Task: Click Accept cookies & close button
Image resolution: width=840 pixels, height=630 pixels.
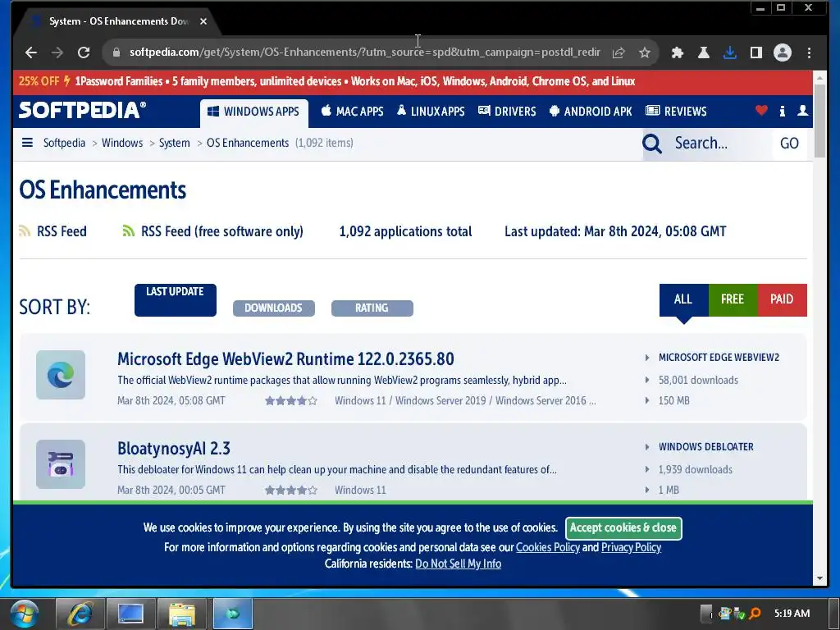Action: click(623, 528)
